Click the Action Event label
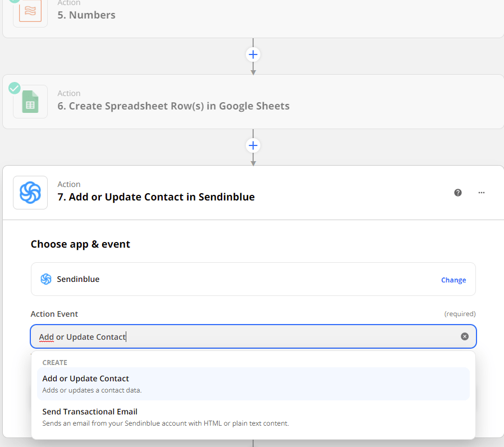Image resolution: width=504 pixels, height=447 pixels. (54, 314)
